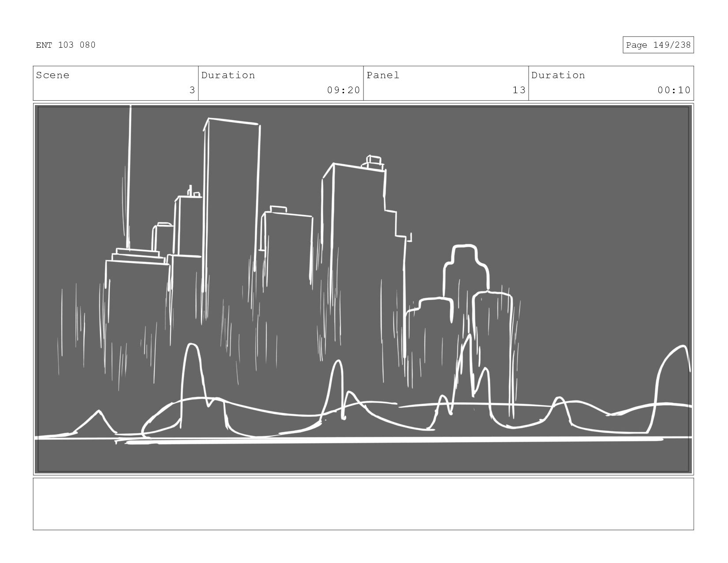Select the 'ENT 103 080' header text
728x563 pixels.
click(66, 45)
